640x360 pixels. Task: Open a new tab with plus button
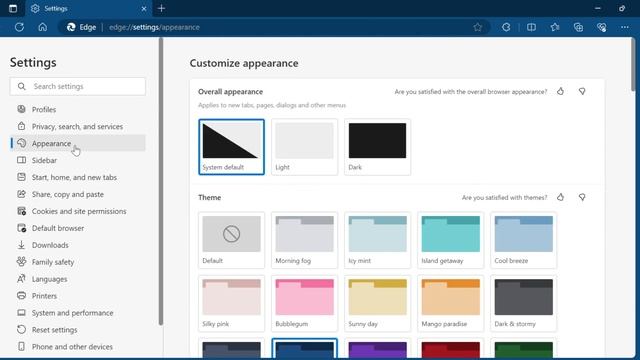coord(161,9)
